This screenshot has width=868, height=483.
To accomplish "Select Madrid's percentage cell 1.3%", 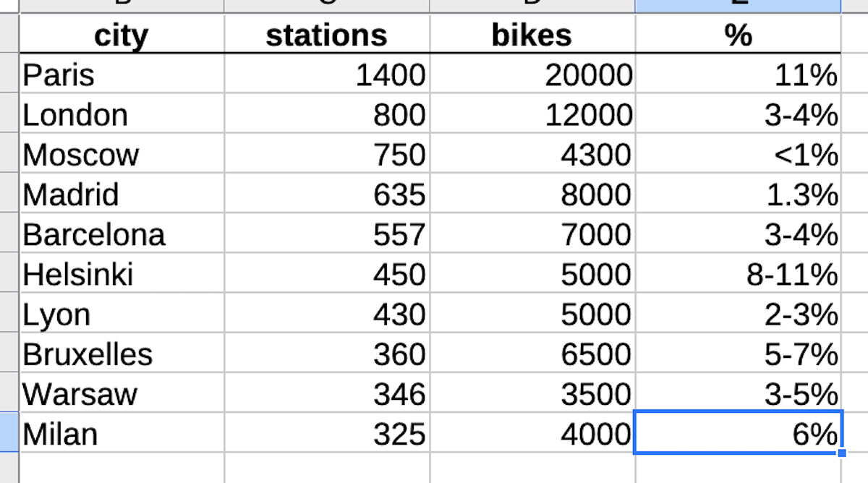I will (x=738, y=193).
